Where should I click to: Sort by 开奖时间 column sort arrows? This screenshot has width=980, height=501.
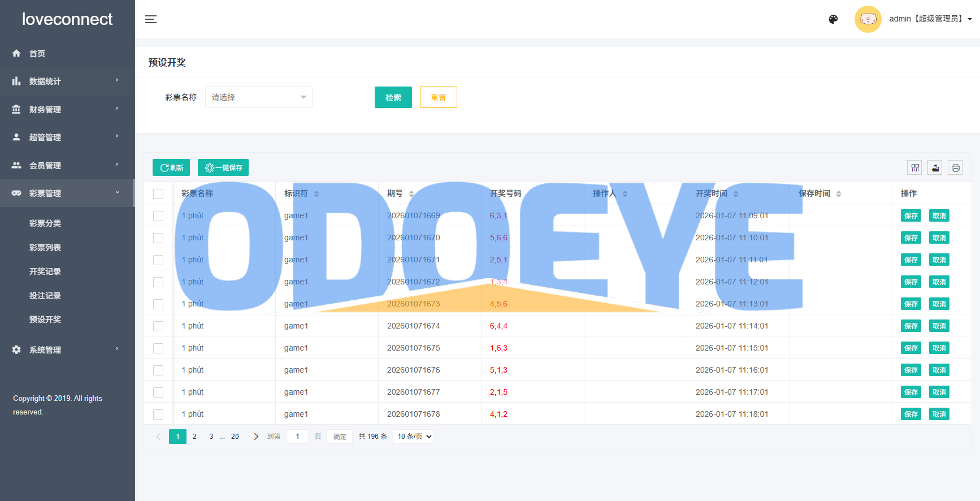tap(736, 194)
